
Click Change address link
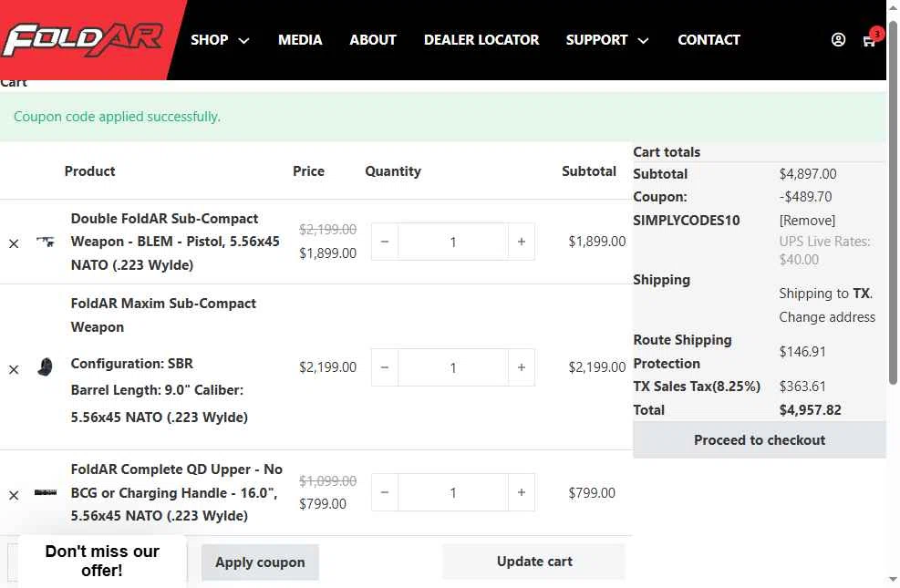tap(827, 317)
